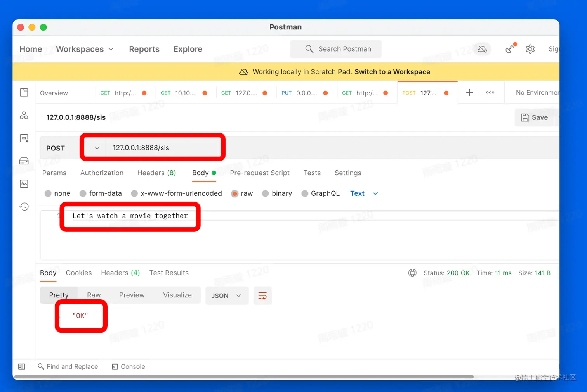Open the request Settings tab

348,173
